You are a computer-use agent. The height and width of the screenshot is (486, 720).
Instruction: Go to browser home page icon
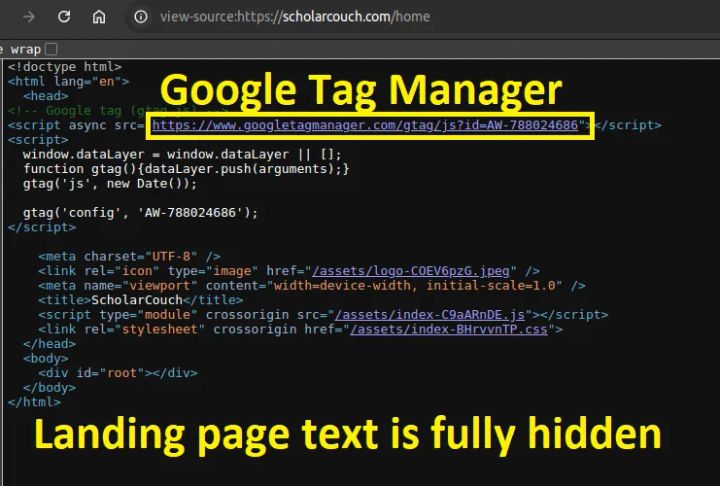(x=99, y=17)
